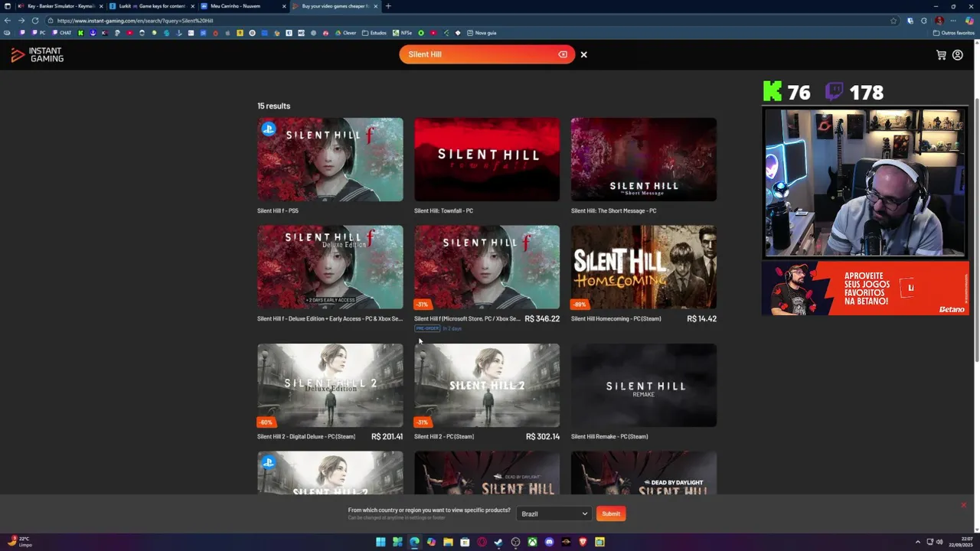Select the Buy your video games cheaper tab

[335, 6]
